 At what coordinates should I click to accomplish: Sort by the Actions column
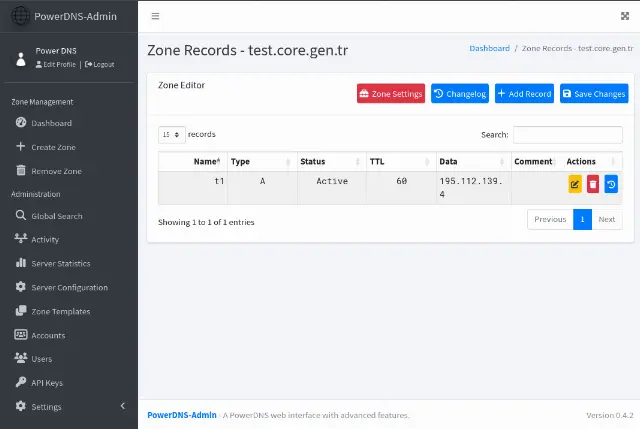tap(593, 162)
